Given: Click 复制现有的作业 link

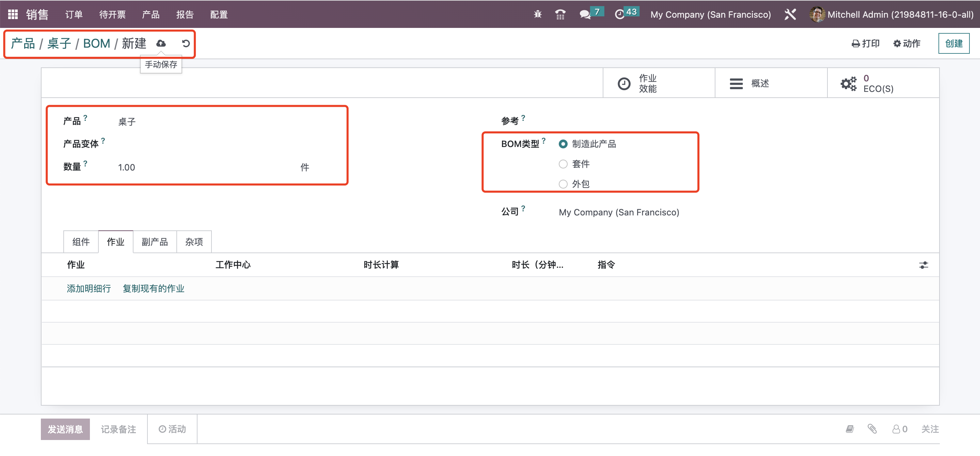Looking at the screenshot, I should point(153,289).
